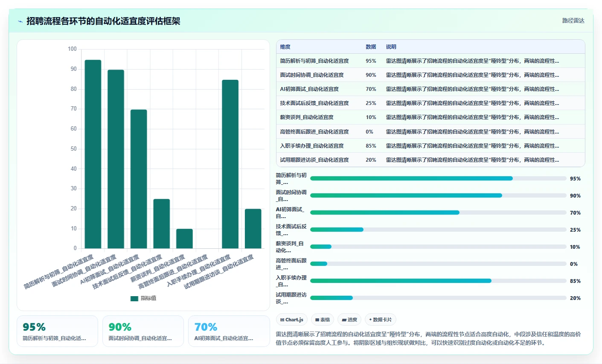Click the 10% progress bar for 薪资谈判

tap(438, 247)
